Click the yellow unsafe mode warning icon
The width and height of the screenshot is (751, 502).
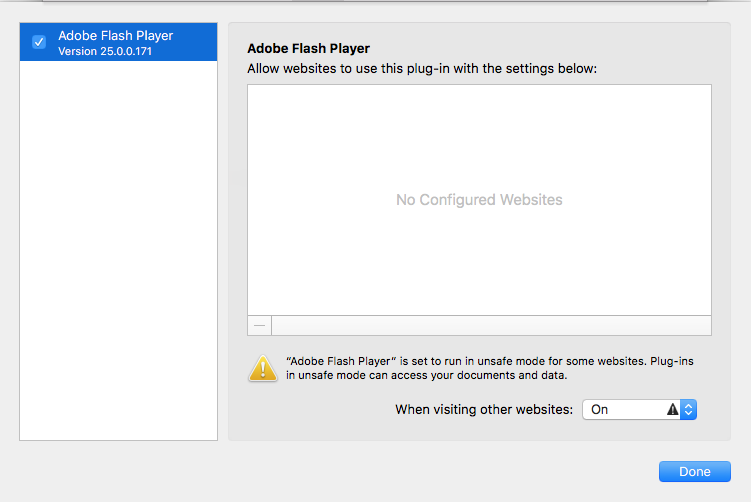(x=263, y=367)
